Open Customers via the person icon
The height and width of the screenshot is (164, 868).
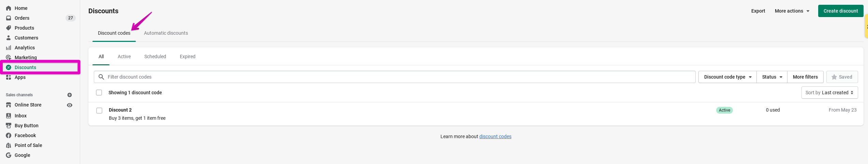point(9,38)
